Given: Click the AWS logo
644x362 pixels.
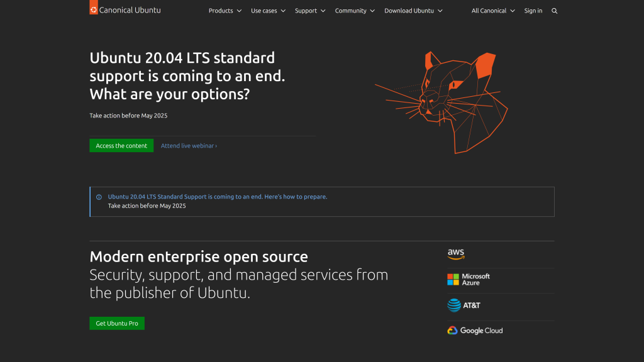Looking at the screenshot, I should click(x=456, y=254).
